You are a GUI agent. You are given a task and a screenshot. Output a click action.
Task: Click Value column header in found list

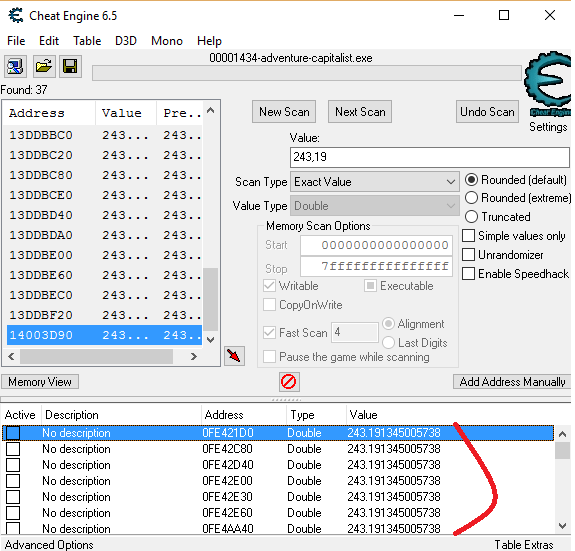126,113
